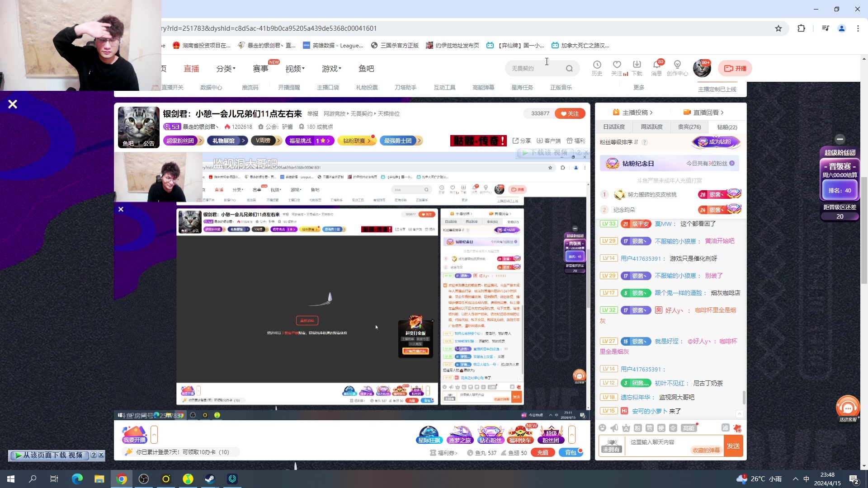Open the emoji picker in the chat bar

click(603, 428)
